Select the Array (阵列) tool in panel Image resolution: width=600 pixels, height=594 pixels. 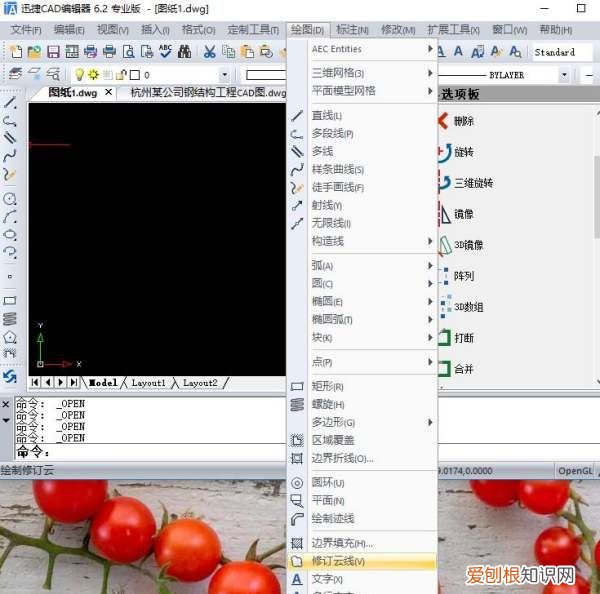click(x=463, y=276)
